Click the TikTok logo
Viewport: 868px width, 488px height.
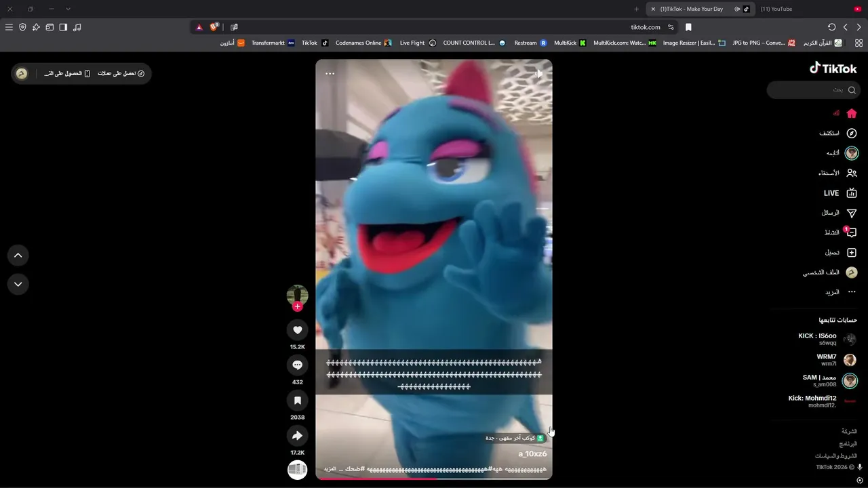[x=833, y=68]
